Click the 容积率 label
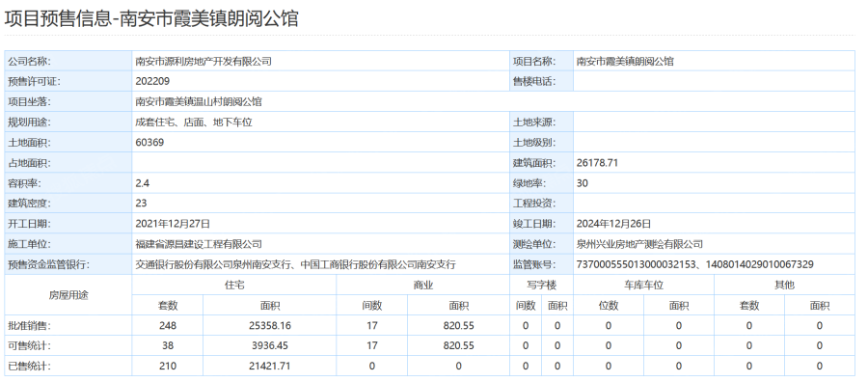 click(24, 184)
